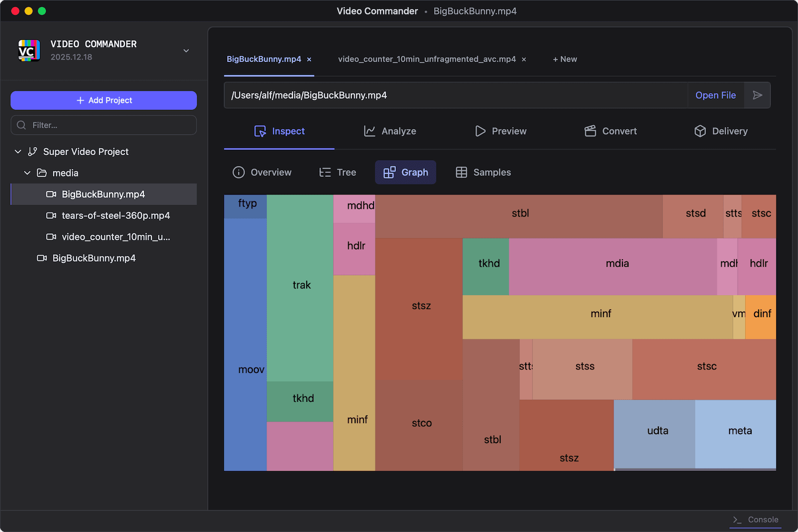Click the send arrow beside Open File
The width and height of the screenshot is (798, 532).
[758, 95]
